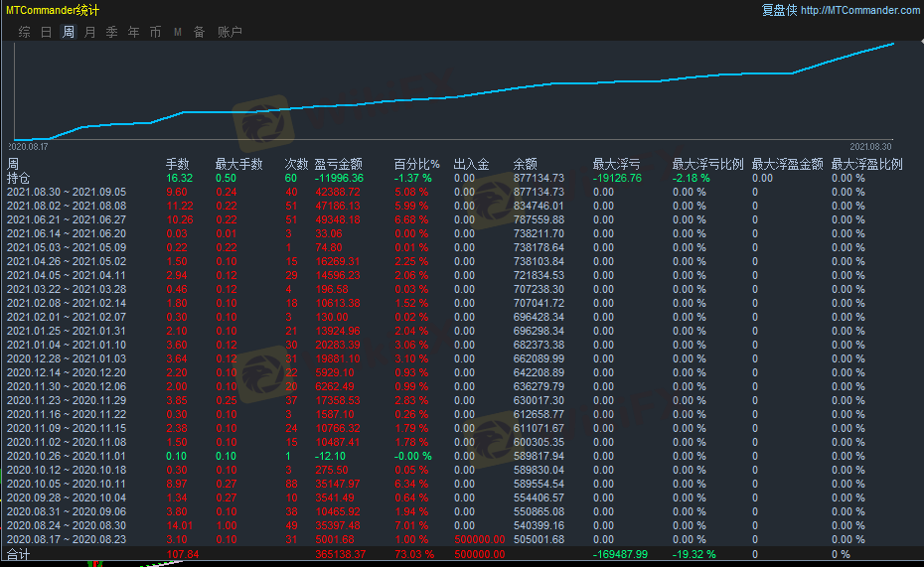The width and height of the screenshot is (924, 567).
Task: Open the http://MTCommander.com link
Action: point(859,10)
